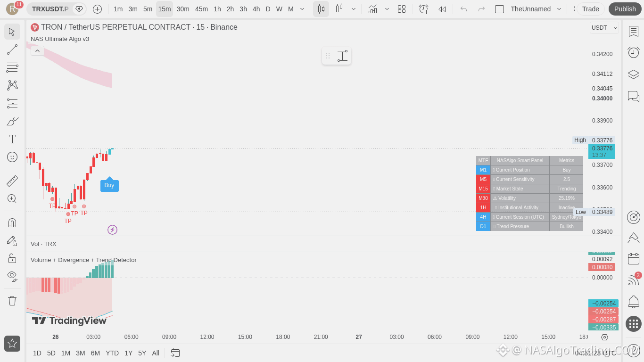
Task: Select the 15m timeframe
Action: click(165, 9)
